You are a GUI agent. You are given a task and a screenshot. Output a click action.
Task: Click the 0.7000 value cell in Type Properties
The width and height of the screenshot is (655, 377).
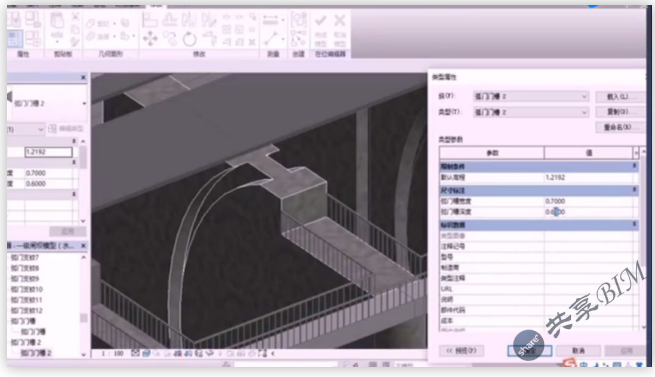pos(588,201)
